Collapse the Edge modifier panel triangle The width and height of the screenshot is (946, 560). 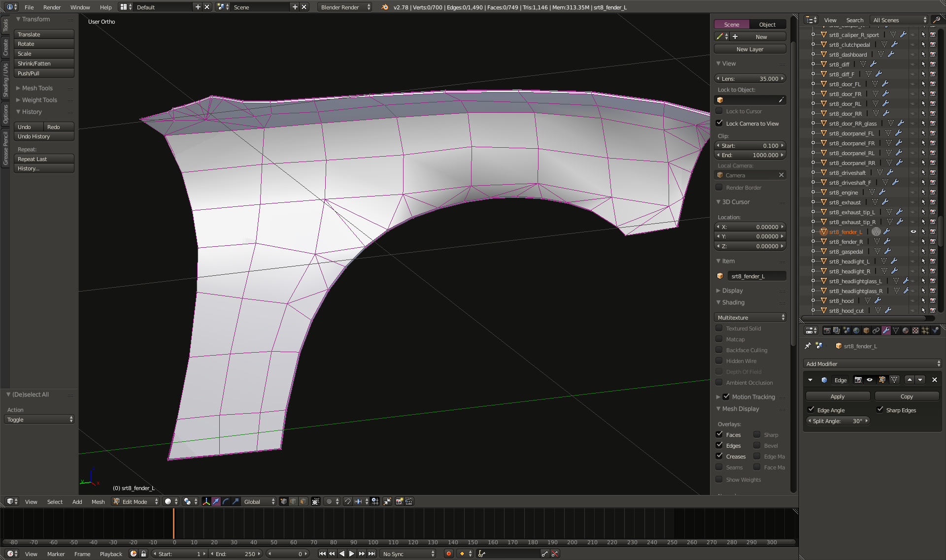point(810,380)
